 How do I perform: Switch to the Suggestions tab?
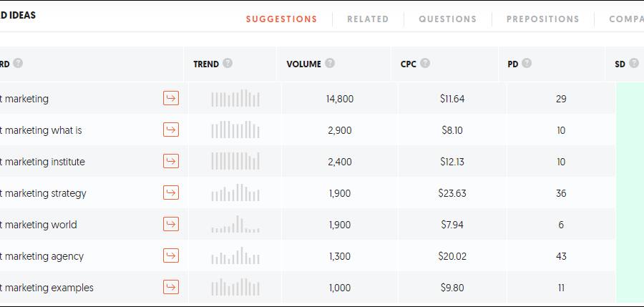click(x=281, y=19)
